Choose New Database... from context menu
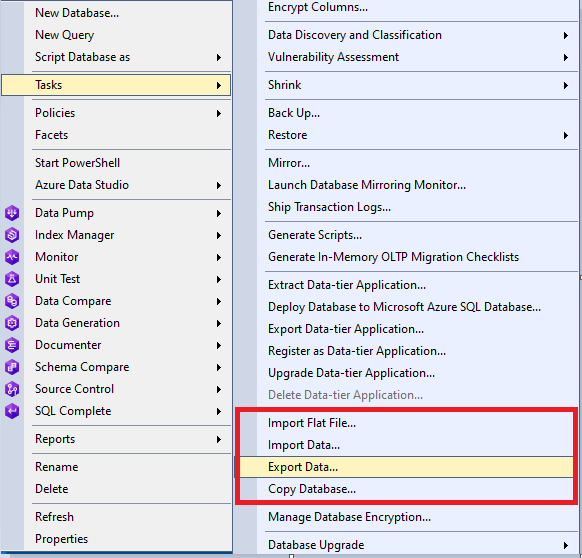 tap(77, 13)
